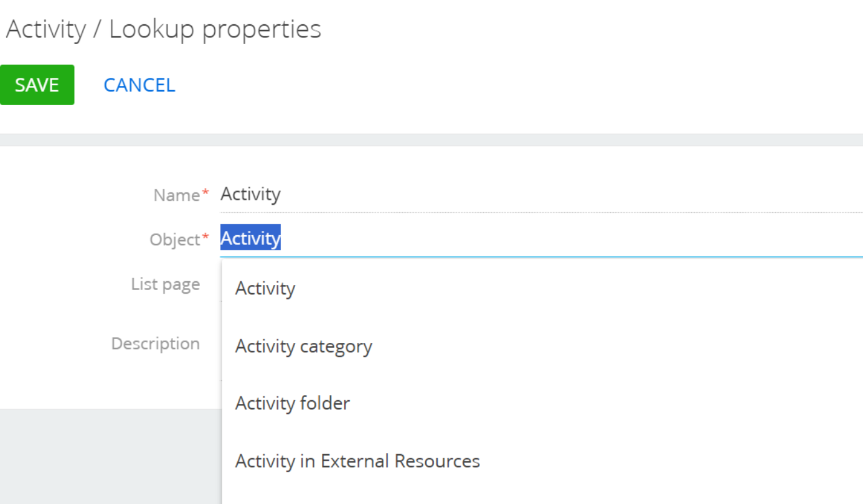Click the highlighted 'Activity' text in Object field
Image resolution: width=863 pixels, height=504 pixels.
(x=250, y=238)
